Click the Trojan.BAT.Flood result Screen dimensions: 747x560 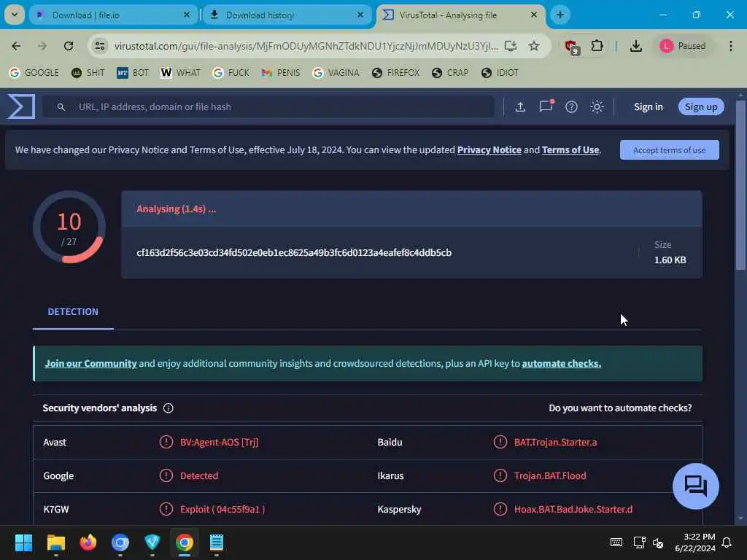coord(550,475)
